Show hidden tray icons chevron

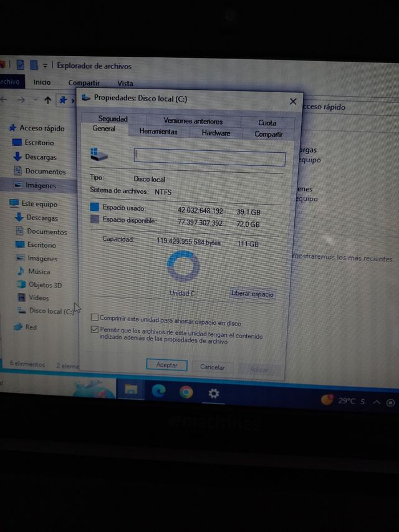coord(377,402)
